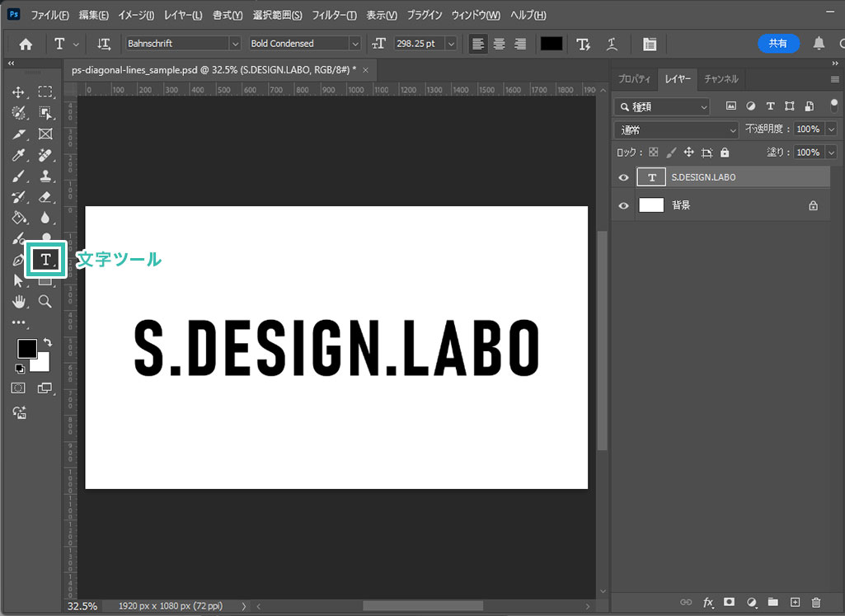
Task: Change the screen mode
Action: 45,388
